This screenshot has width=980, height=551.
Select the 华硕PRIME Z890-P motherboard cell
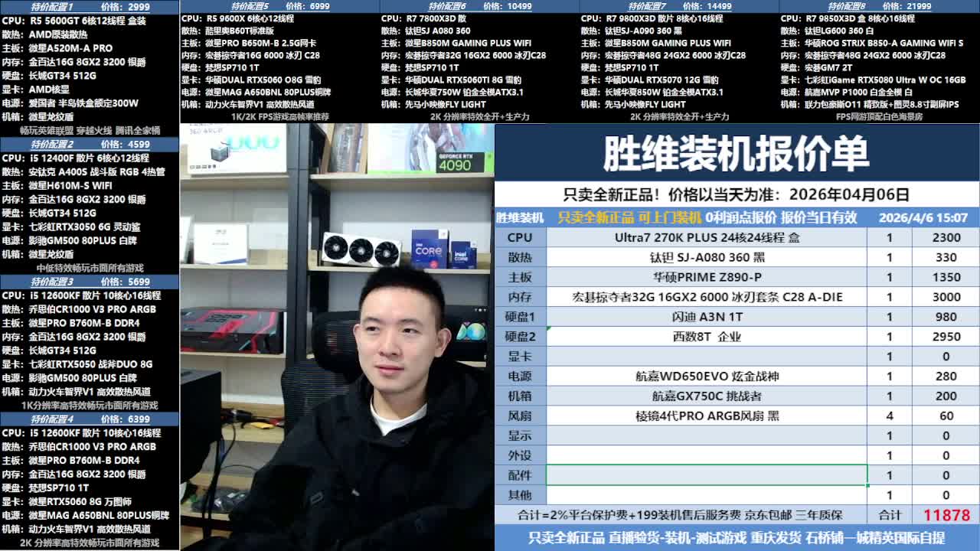[x=706, y=277]
